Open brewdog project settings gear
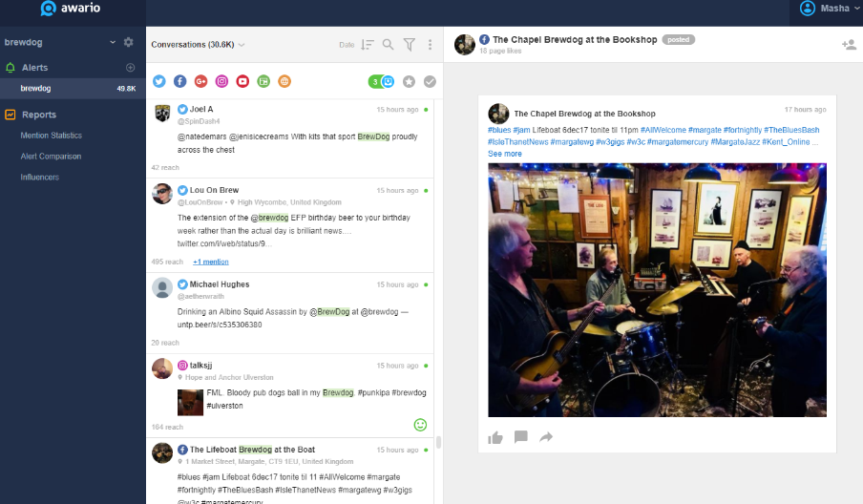The image size is (863, 504). [128, 42]
